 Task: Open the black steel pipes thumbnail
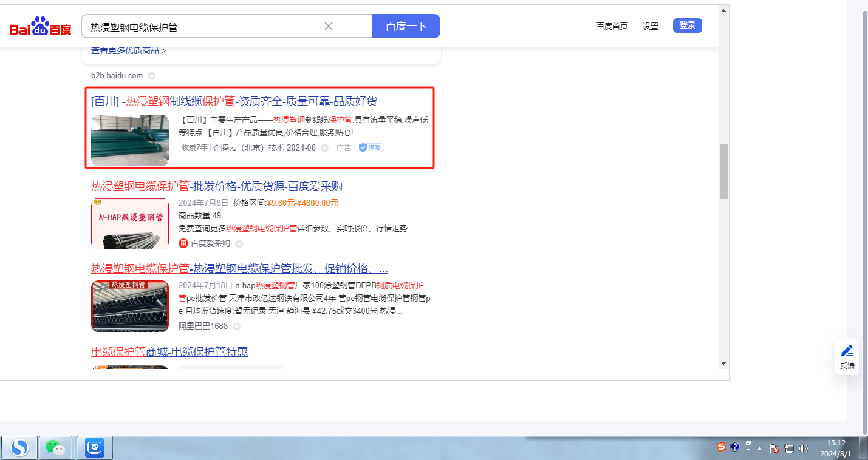[x=130, y=306]
